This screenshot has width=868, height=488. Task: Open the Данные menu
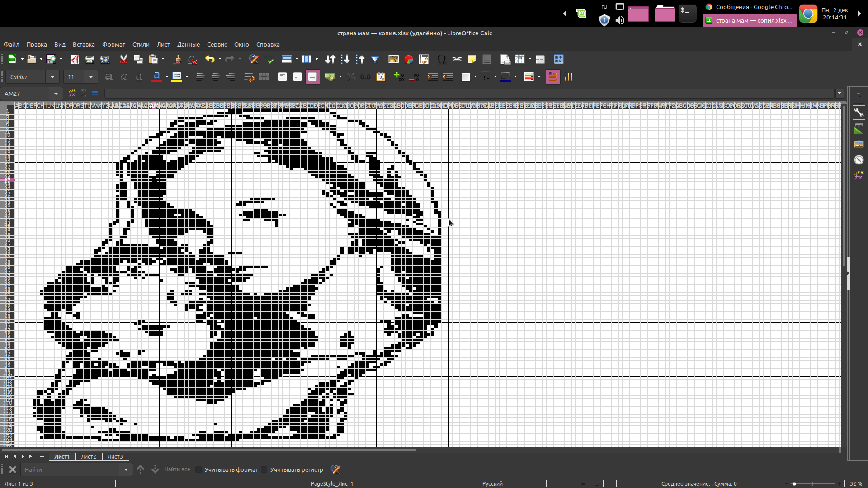coord(189,44)
